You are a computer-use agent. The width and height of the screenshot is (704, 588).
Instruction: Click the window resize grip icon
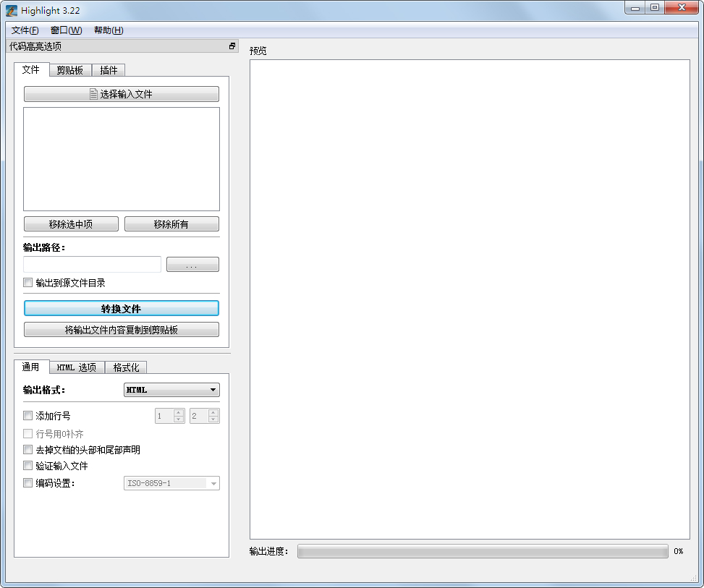point(694,578)
